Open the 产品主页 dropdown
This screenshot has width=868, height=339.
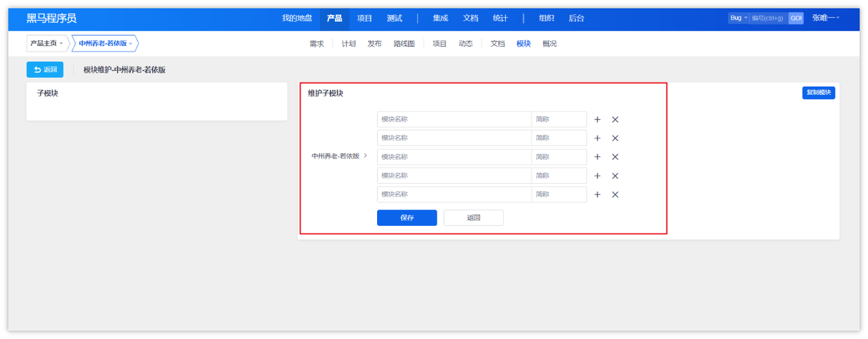[x=47, y=43]
